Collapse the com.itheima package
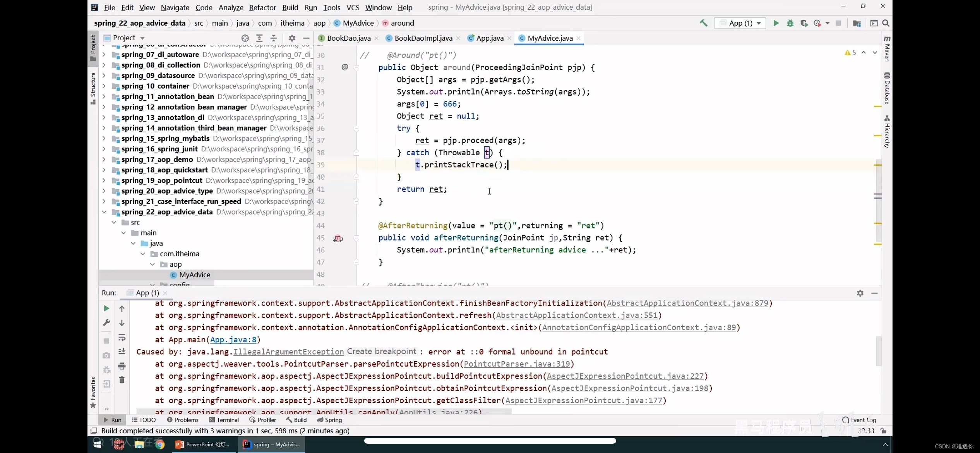The width and height of the screenshot is (980, 453). (143, 254)
